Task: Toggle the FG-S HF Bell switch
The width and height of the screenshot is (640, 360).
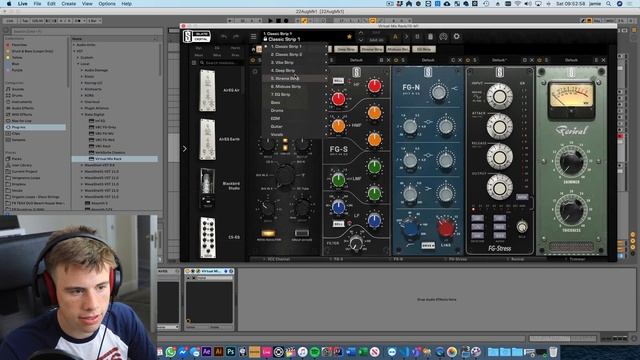Action: tap(338, 81)
